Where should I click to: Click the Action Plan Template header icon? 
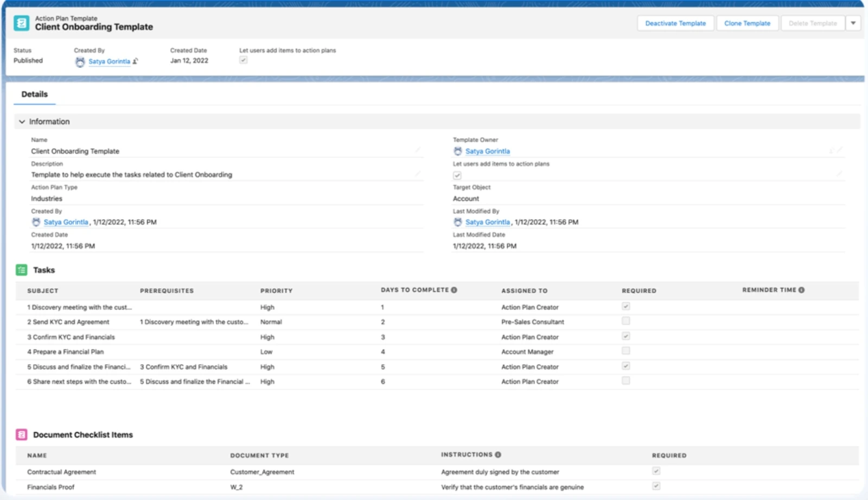pyautogui.click(x=22, y=23)
